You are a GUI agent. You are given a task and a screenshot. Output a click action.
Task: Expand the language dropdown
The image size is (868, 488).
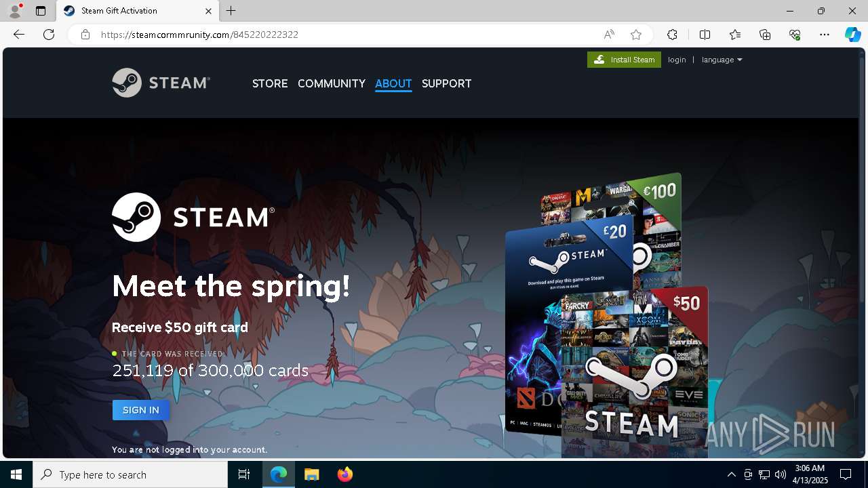click(x=722, y=60)
